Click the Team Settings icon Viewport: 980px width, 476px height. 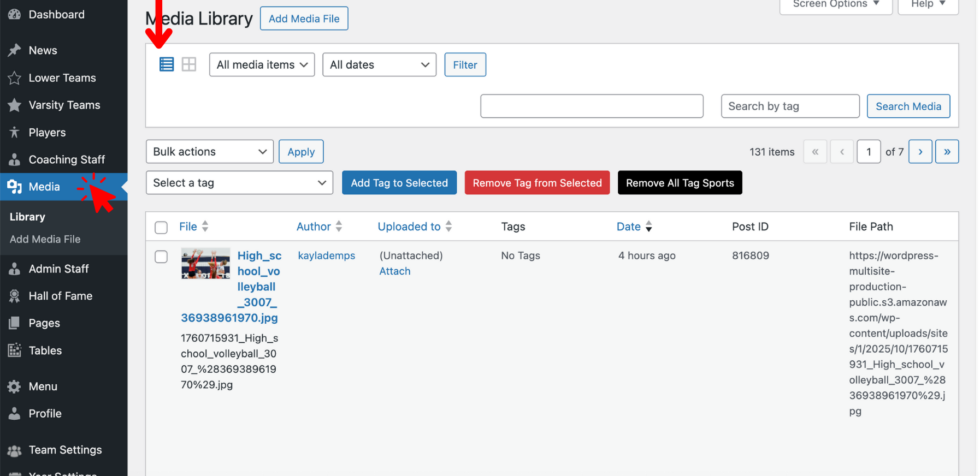[14, 450]
